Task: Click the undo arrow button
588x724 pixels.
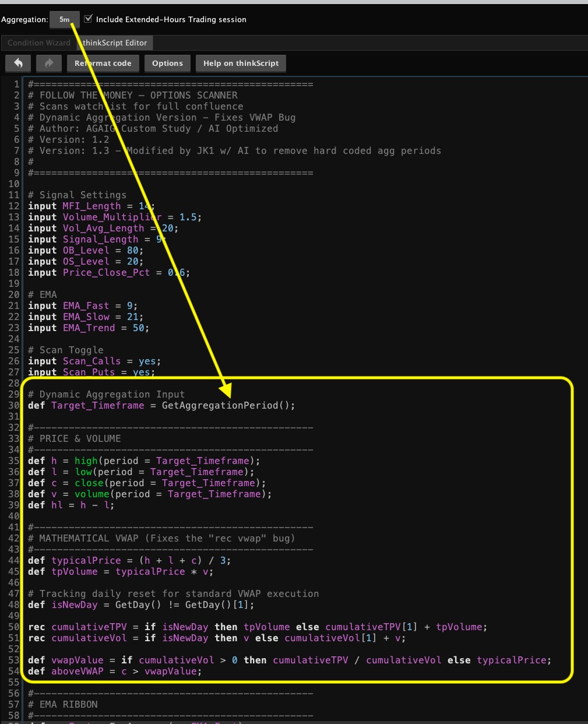Action: [18, 64]
